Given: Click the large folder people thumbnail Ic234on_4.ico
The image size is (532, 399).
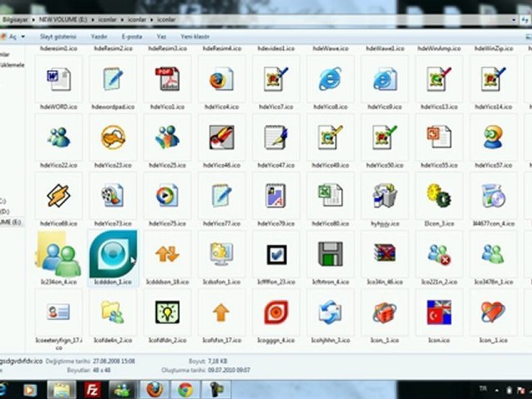Looking at the screenshot, I should click(x=58, y=254).
